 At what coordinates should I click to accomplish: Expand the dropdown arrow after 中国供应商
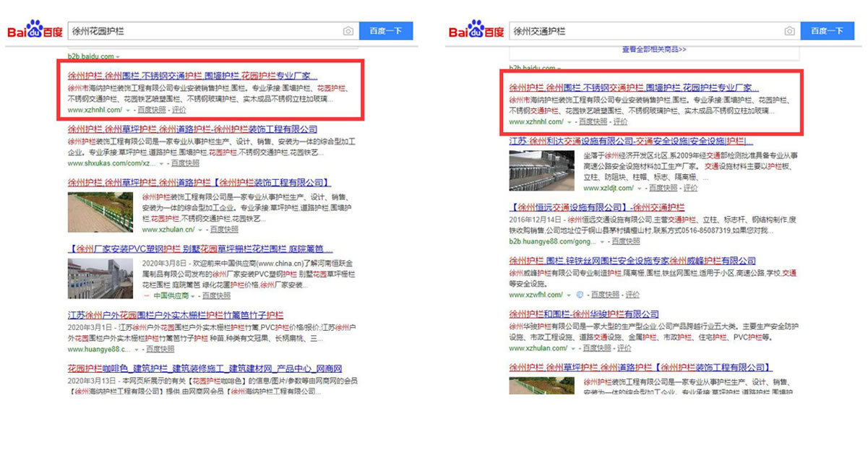pos(194,295)
